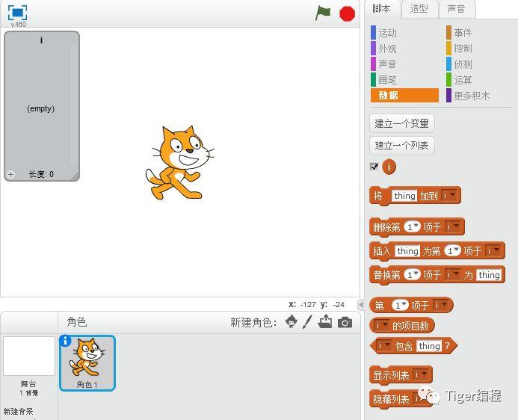The image size is (518, 420).
Task: Click the list i reporter block
Action: point(389,167)
